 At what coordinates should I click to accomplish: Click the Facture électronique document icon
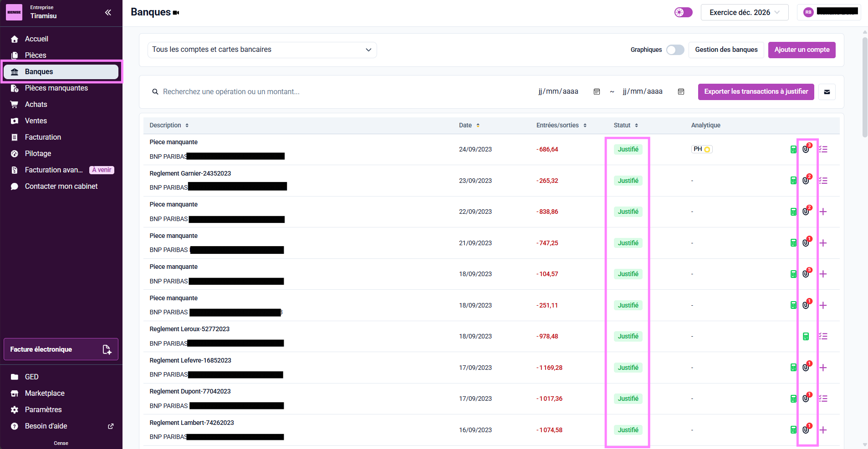click(107, 349)
